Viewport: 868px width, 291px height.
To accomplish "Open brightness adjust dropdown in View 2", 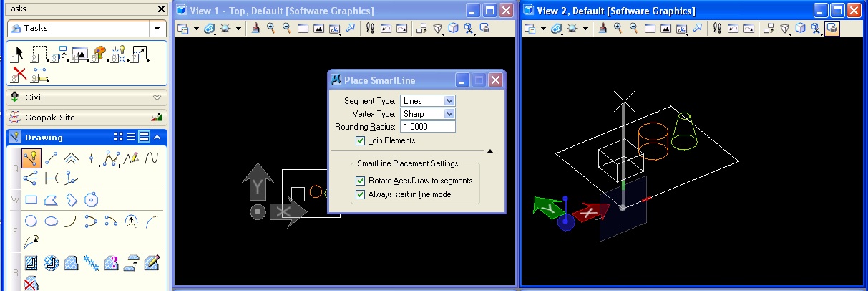I will (x=585, y=29).
